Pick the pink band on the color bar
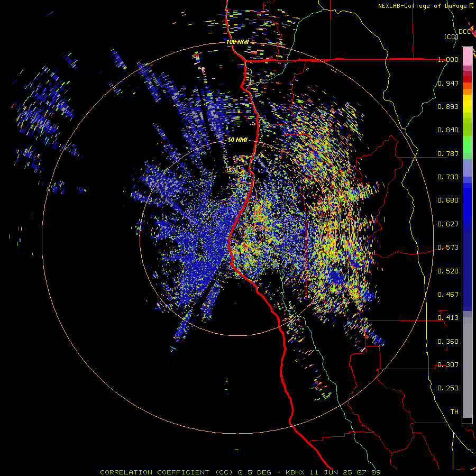This screenshot has width=476, height=476. coord(467,57)
